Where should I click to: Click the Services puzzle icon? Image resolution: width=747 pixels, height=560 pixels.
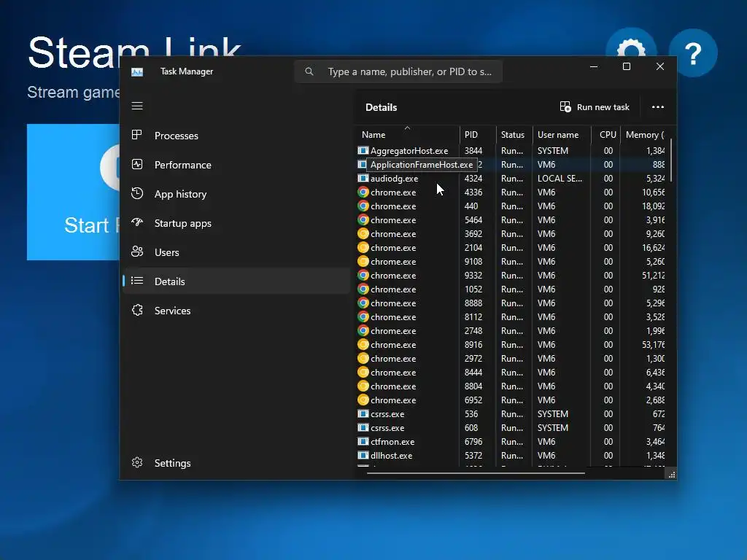pos(137,310)
